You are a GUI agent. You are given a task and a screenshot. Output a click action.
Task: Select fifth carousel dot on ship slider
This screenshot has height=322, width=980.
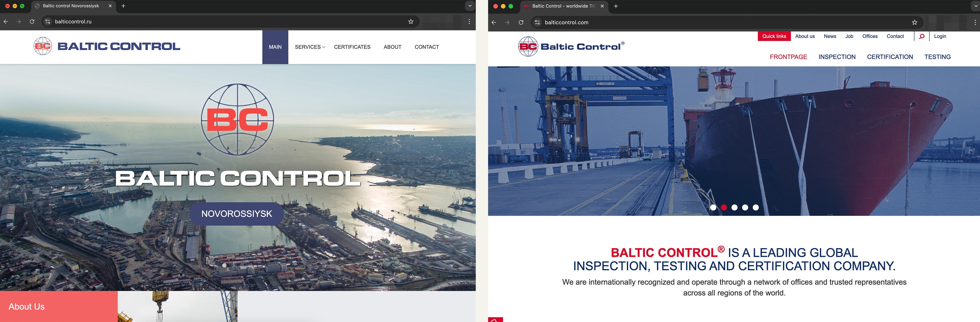pos(756,207)
